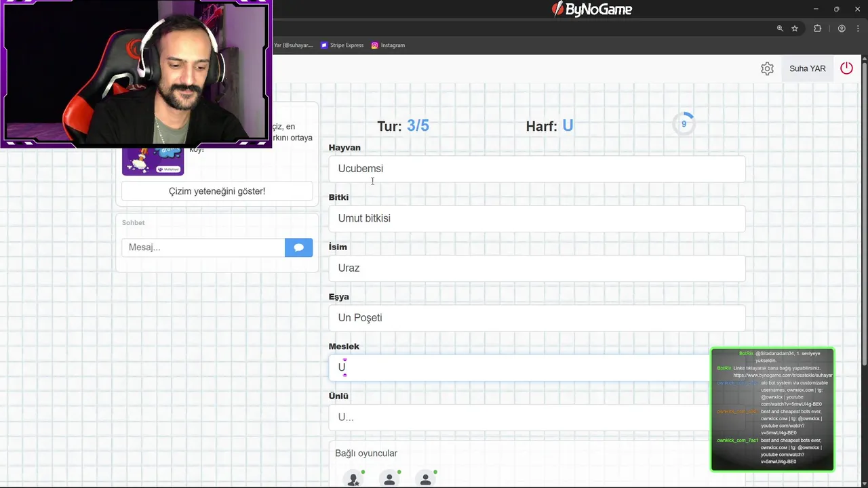Open the Stripe Express bookmark

[x=342, y=45]
